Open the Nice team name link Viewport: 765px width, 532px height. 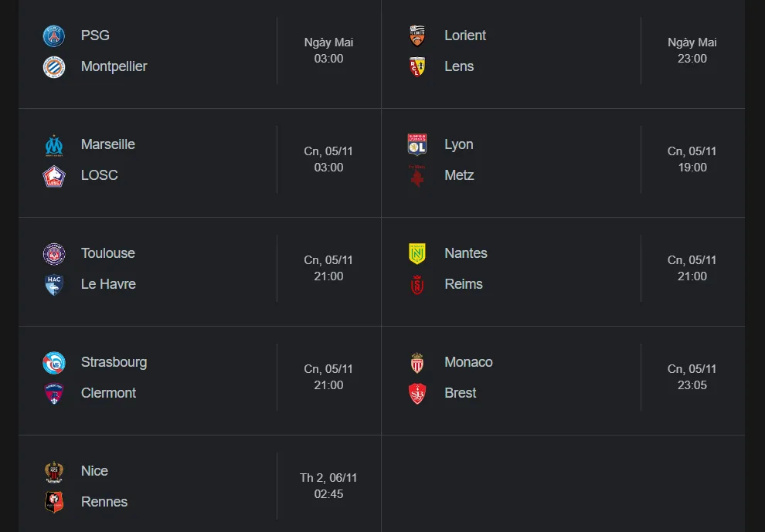94,471
